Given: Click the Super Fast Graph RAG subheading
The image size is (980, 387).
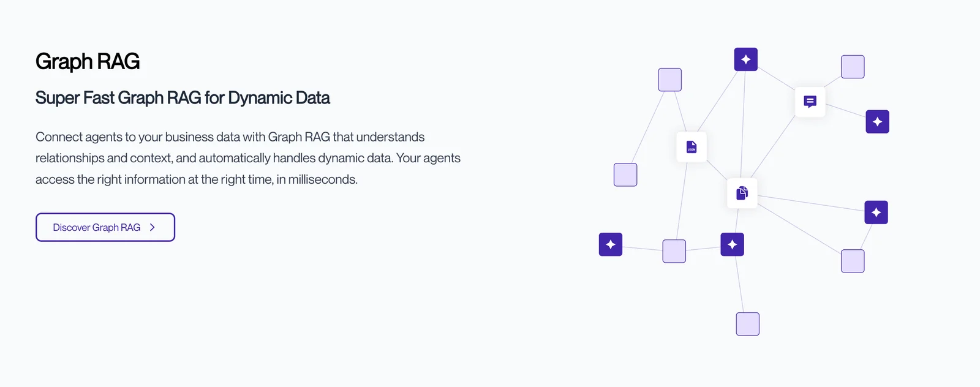Looking at the screenshot, I should pyautogui.click(x=183, y=98).
